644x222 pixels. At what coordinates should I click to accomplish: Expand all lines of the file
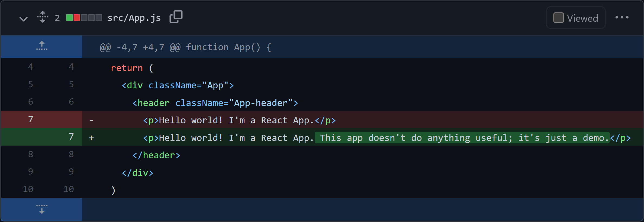point(43,17)
